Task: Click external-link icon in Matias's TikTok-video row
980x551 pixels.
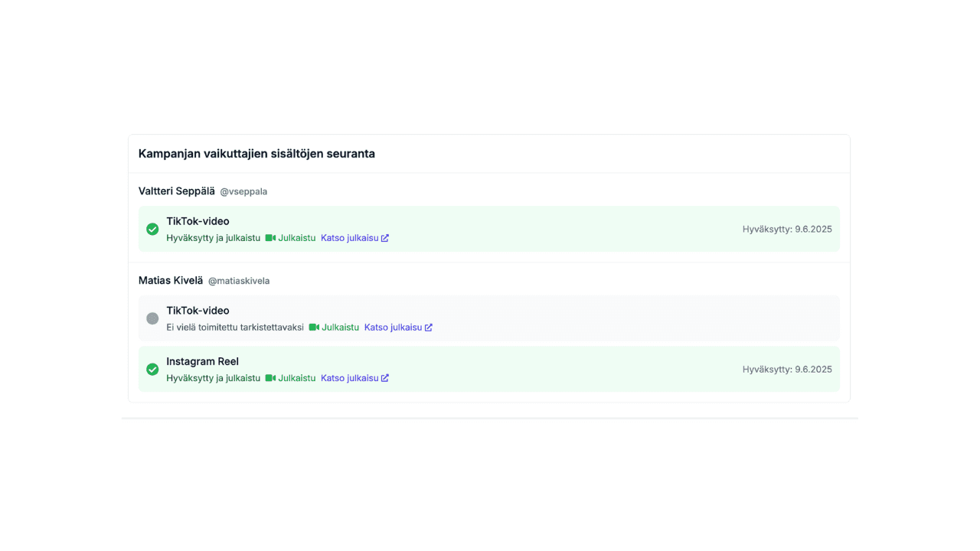Action: [x=429, y=327]
